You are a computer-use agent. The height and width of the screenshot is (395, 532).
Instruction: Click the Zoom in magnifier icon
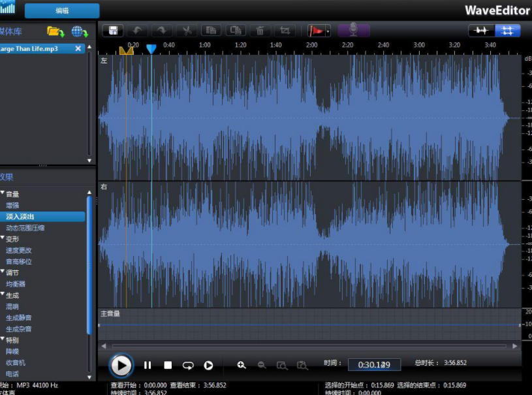(x=242, y=365)
